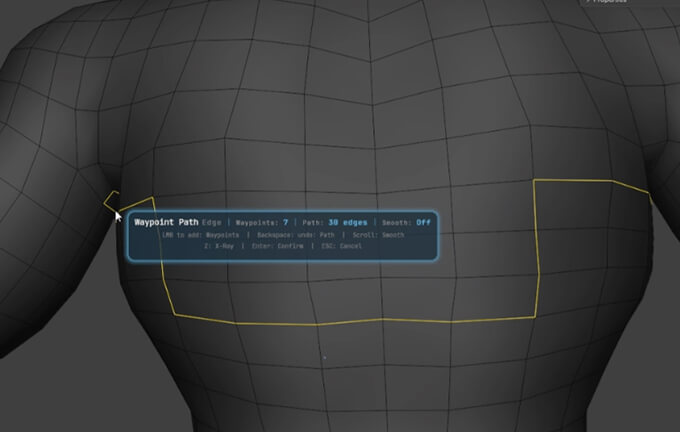Click the upper-left corner of the right yellow path
This screenshot has height=432, width=680.
point(534,181)
